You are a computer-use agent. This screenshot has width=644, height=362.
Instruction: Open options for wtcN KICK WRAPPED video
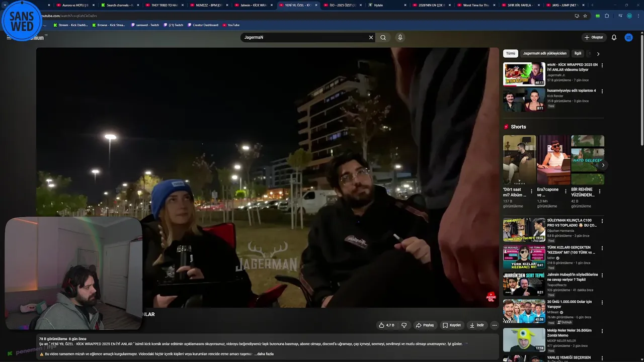click(602, 65)
